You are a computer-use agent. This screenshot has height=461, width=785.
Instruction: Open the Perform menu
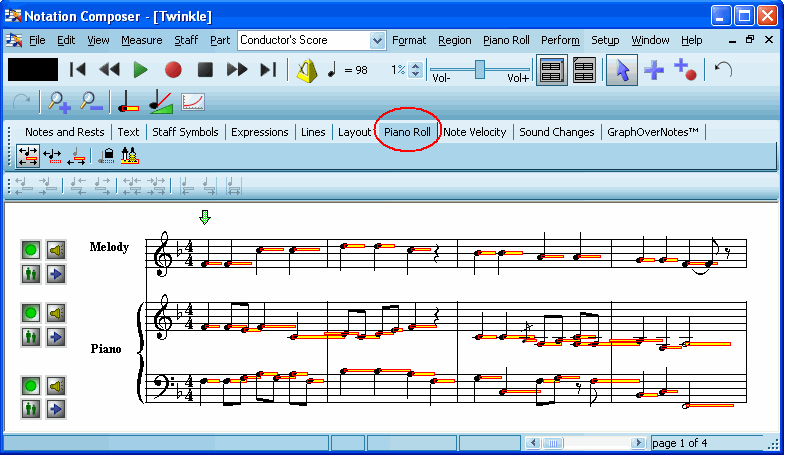pos(560,40)
